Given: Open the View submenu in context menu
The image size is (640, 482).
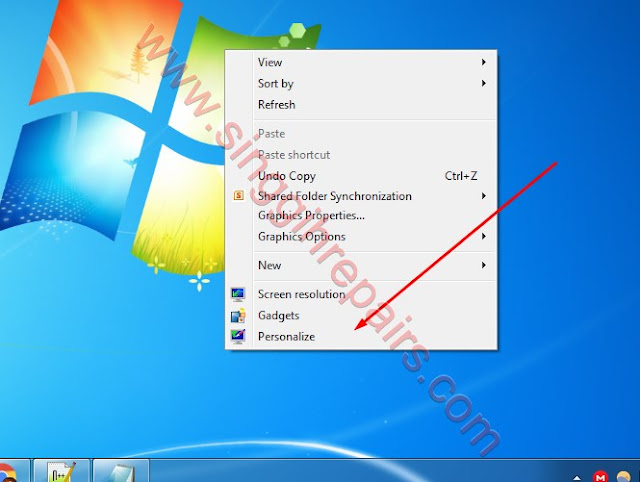Looking at the screenshot, I should click(361, 62).
